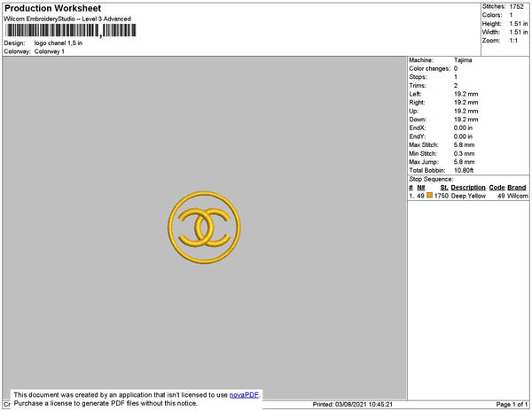Click the Description column header
Viewport: 532px width, 411px height.
[x=468, y=188]
